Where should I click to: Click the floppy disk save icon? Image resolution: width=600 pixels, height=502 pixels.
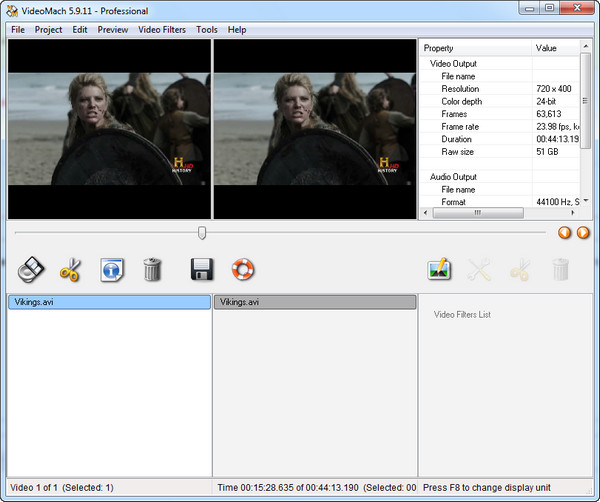pos(202,268)
